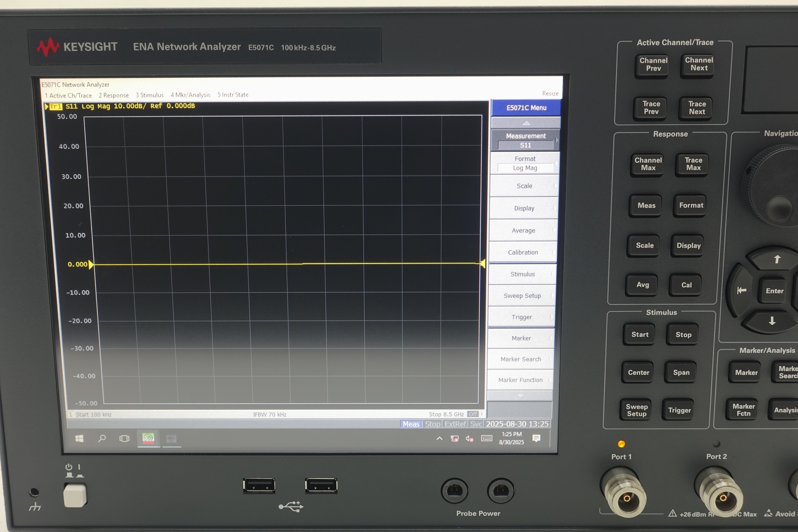Image resolution: width=798 pixels, height=532 pixels.
Task: Open the touch keyboard from system tray
Action: click(486, 438)
